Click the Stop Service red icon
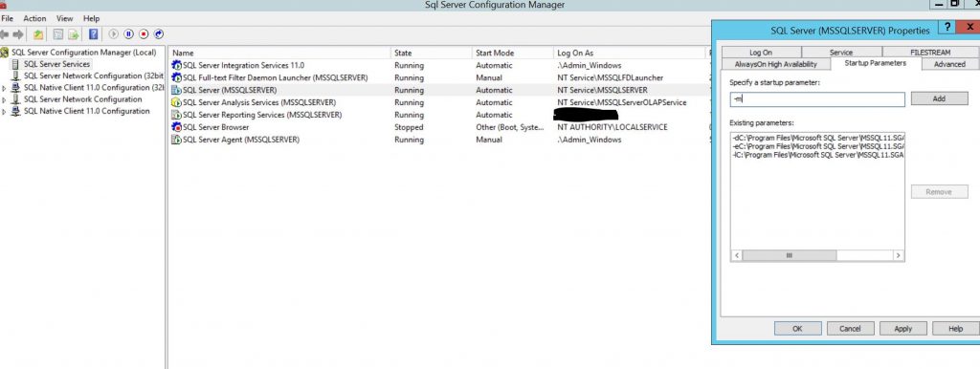The image size is (980, 369). [144, 34]
